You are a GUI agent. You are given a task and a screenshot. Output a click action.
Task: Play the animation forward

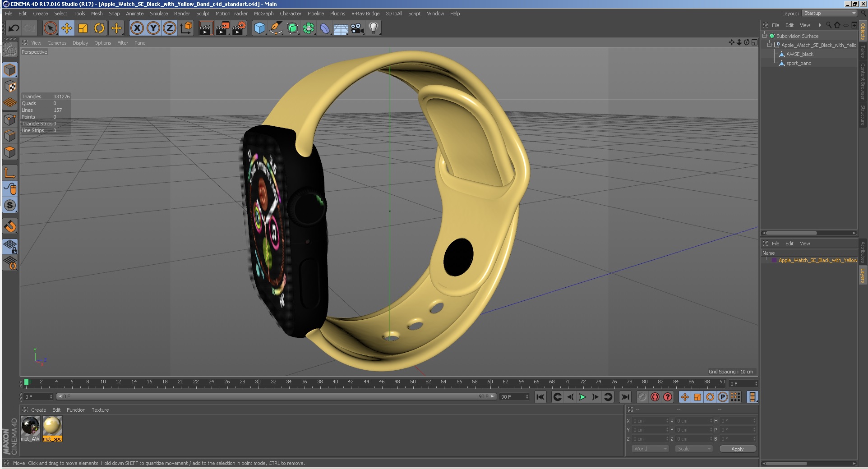[x=582, y=397]
